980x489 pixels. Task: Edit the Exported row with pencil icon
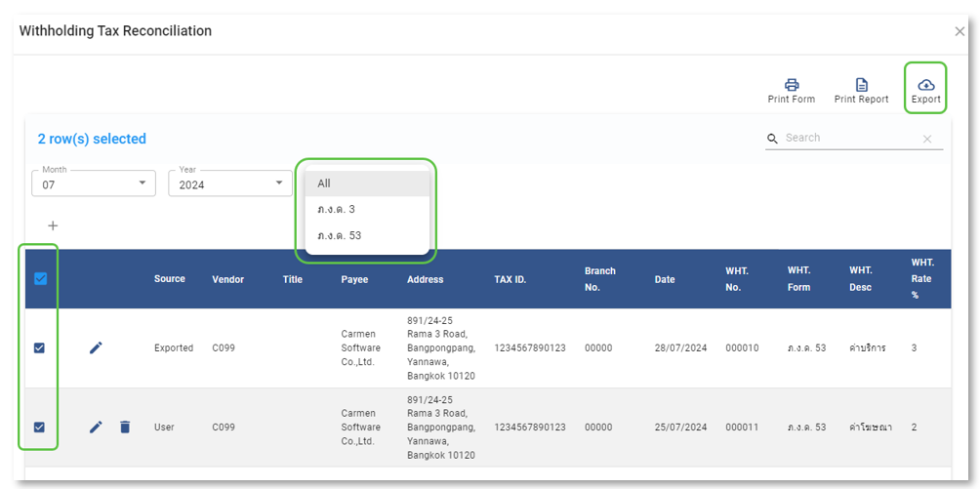click(x=96, y=347)
